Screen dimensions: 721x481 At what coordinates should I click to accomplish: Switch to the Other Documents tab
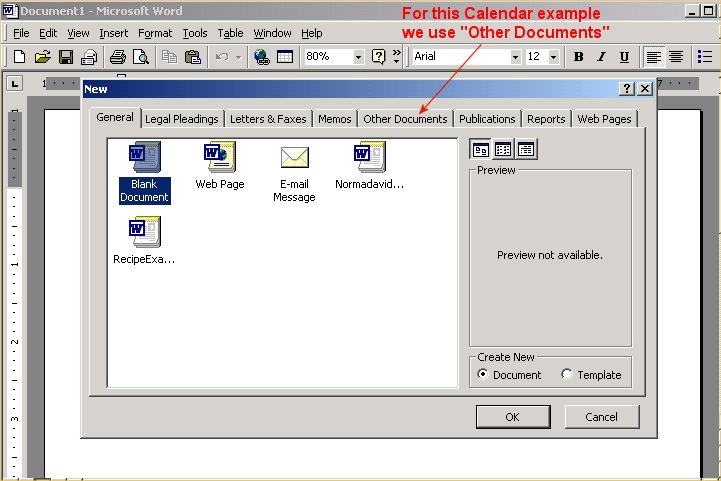coord(405,119)
